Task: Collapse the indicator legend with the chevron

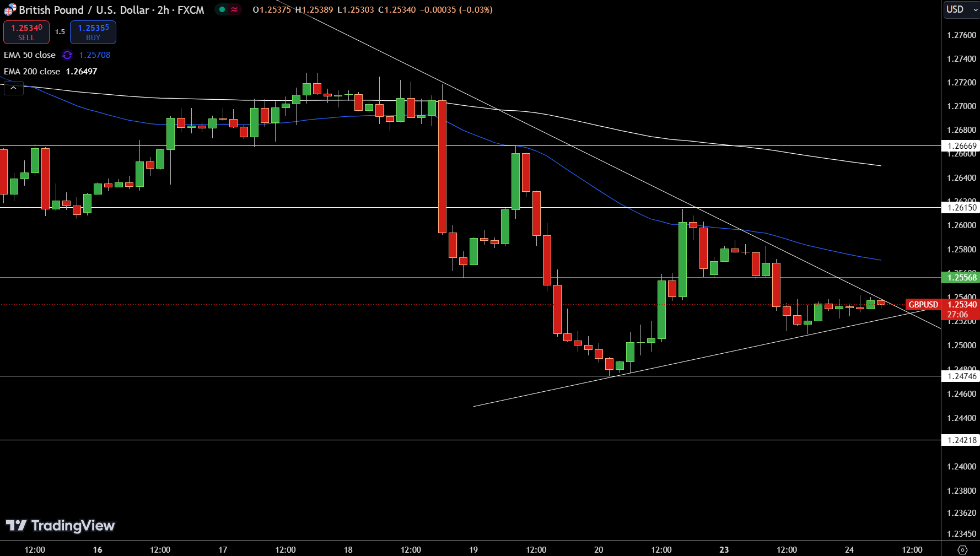Action: coord(14,88)
